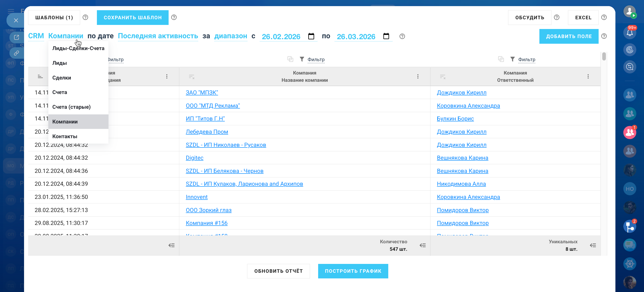Open calendar picker for end date
Viewport: 644px width, 292px height.
(x=386, y=36)
